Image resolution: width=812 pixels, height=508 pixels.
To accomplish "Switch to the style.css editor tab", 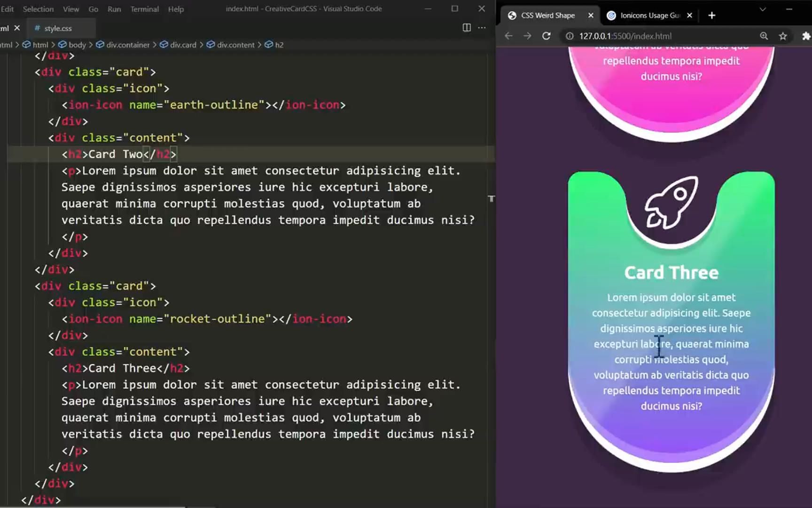I will [58, 28].
